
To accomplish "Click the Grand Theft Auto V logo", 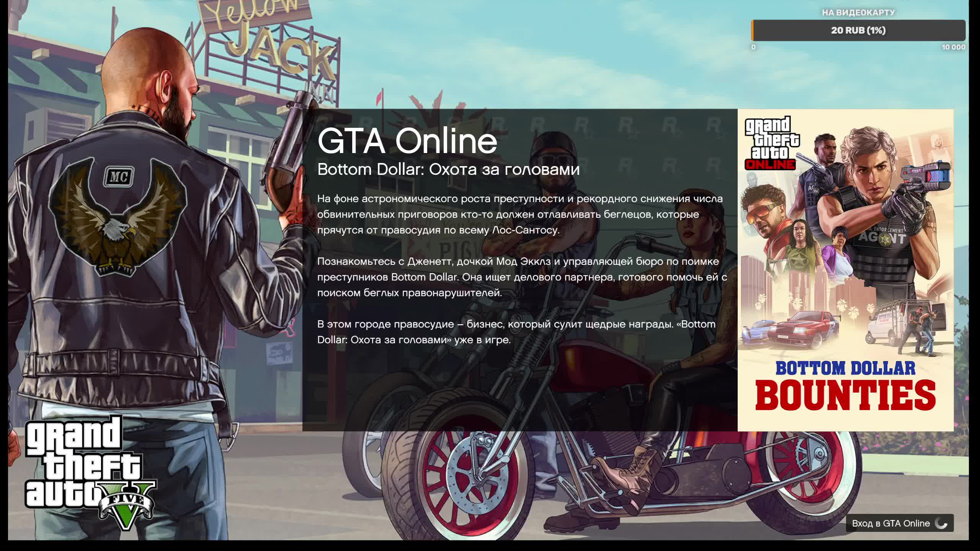I will point(90,473).
